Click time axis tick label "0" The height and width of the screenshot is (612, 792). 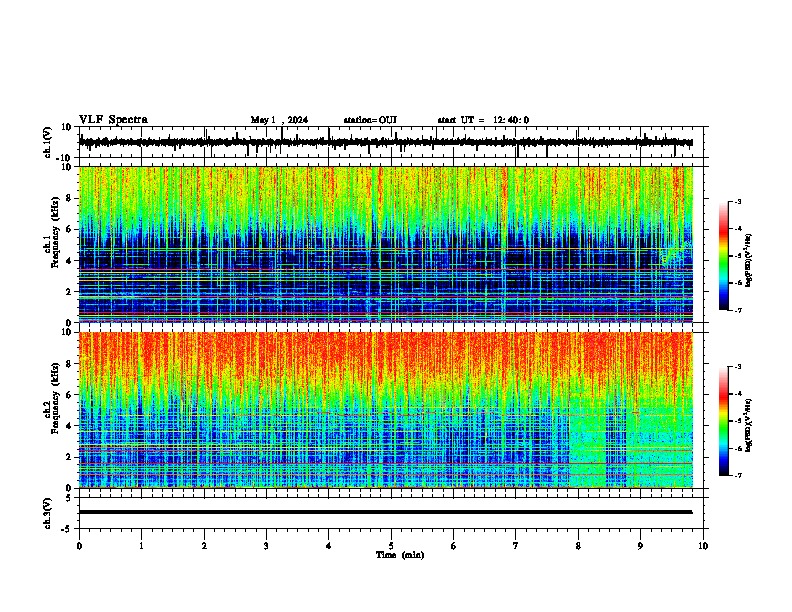pos(79,546)
